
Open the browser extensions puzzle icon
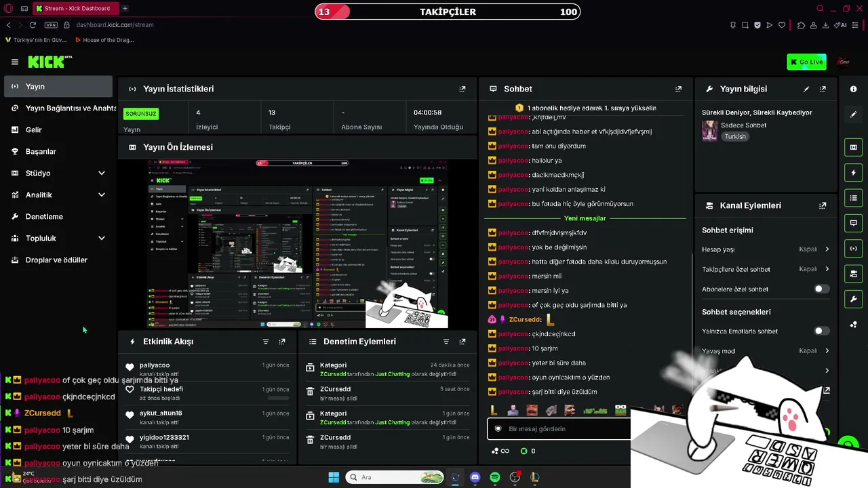coord(801,25)
